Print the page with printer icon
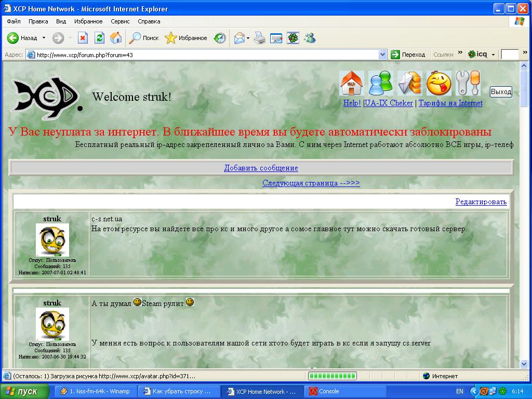The image size is (532, 399). point(260,38)
